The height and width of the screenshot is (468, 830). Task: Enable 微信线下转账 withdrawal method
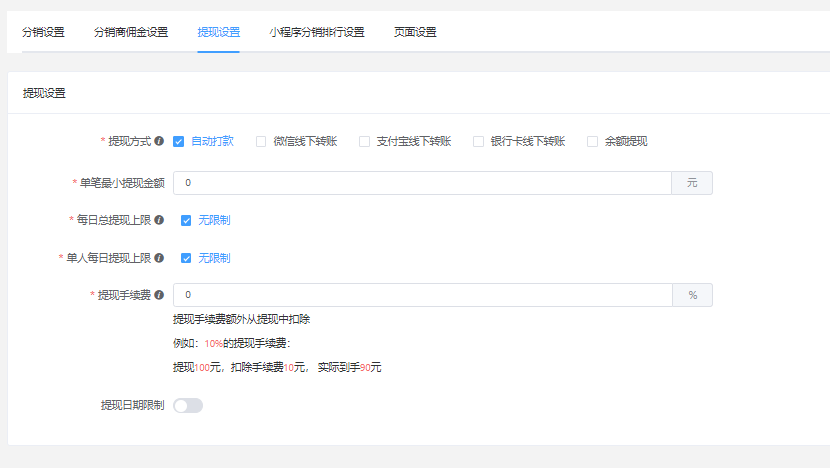click(261, 141)
